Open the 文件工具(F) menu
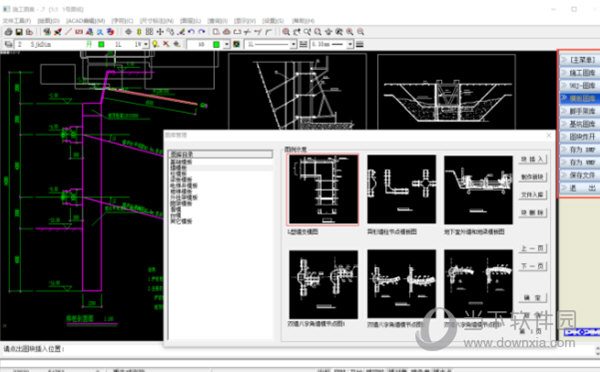 click(17, 21)
